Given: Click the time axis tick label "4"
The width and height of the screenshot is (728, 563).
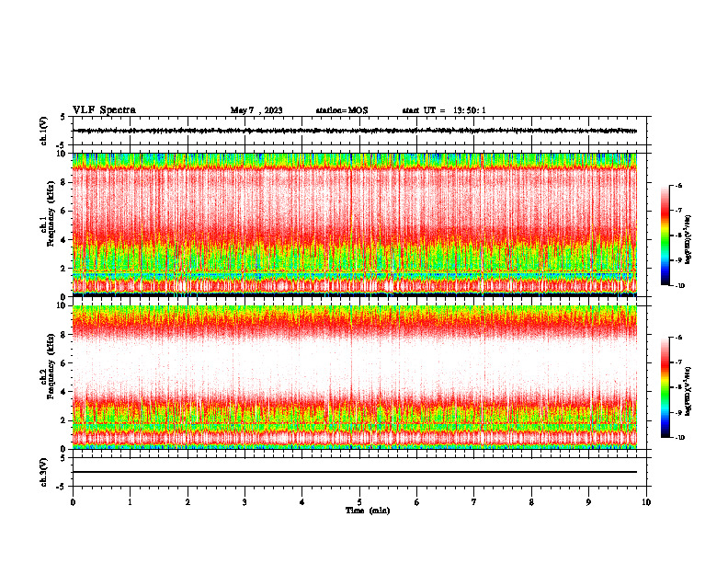Looking at the screenshot, I should click(x=302, y=502).
